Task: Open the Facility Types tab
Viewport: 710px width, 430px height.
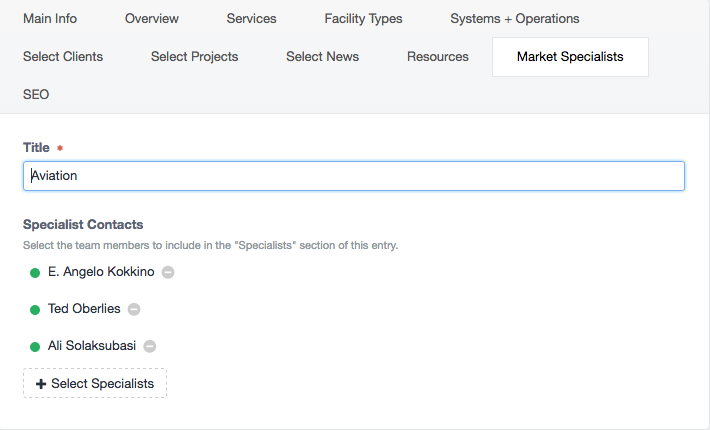Action: (363, 19)
